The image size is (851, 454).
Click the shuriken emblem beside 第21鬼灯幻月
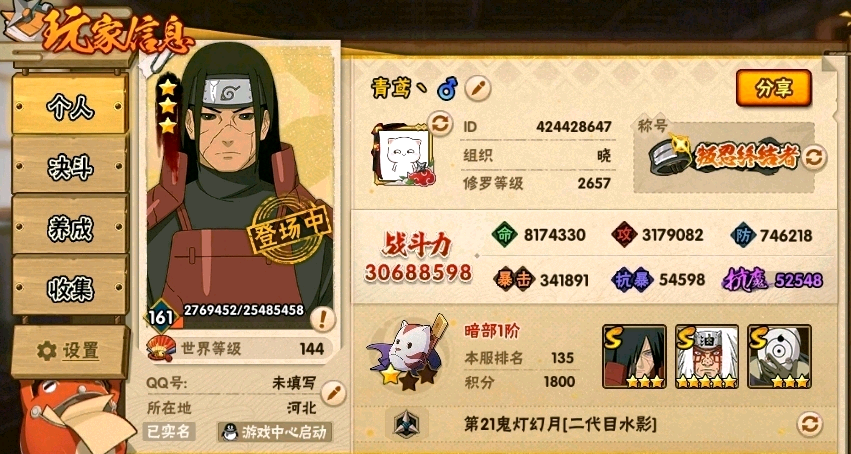[407, 424]
